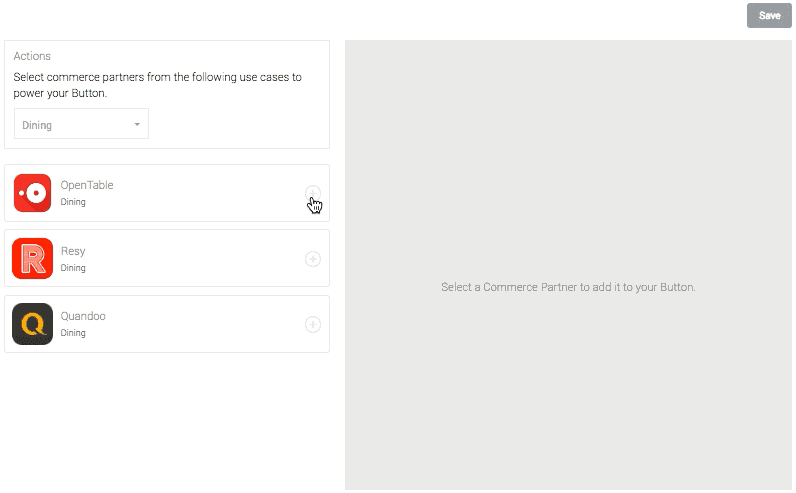Open the Dining use case dropdown
Image resolution: width=796 pixels, height=493 pixels.
click(81, 125)
